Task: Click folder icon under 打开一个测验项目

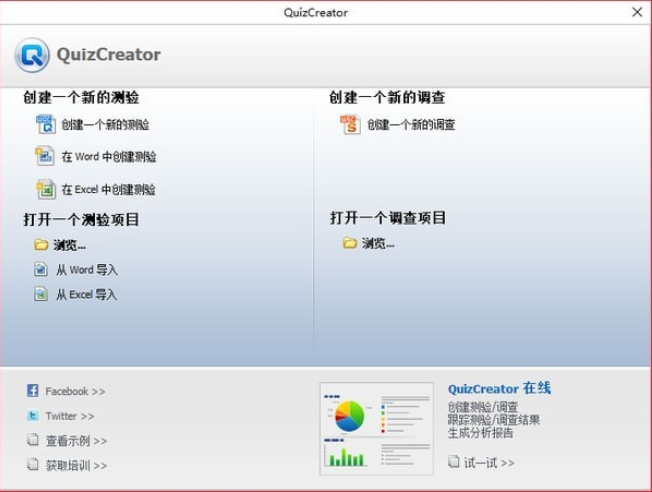Action: pyautogui.click(x=41, y=245)
